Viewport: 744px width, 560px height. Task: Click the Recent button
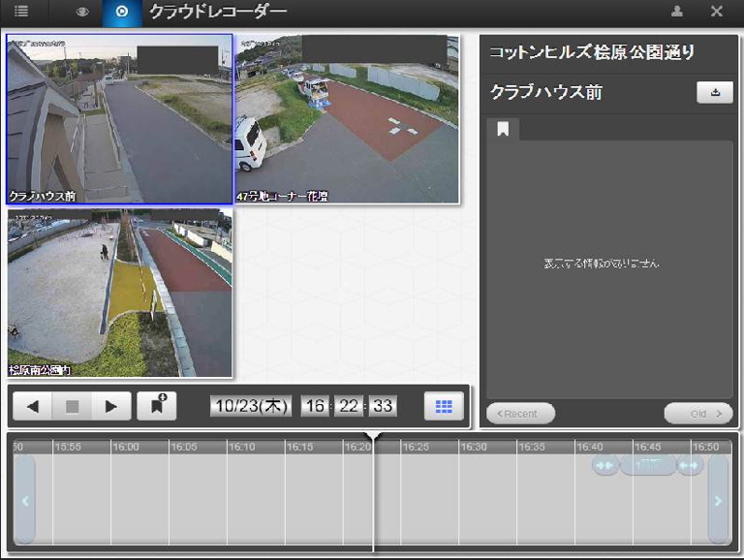520,414
